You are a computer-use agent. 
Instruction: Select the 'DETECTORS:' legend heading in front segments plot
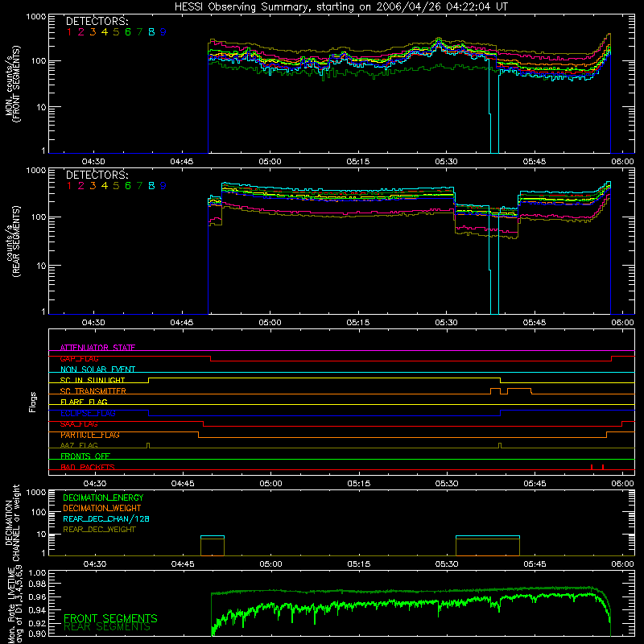97,22
